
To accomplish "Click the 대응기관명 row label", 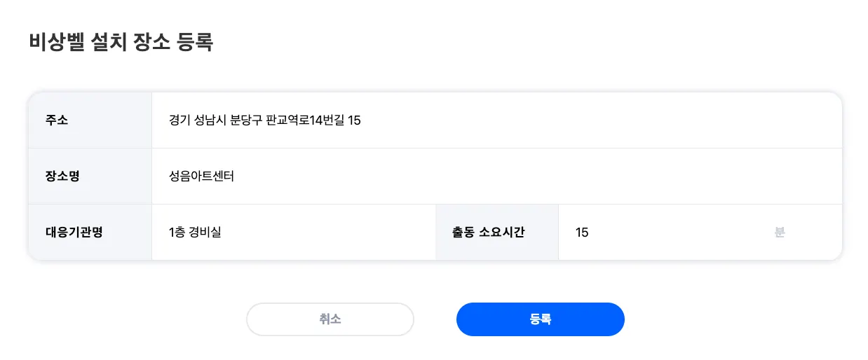I will tap(74, 233).
